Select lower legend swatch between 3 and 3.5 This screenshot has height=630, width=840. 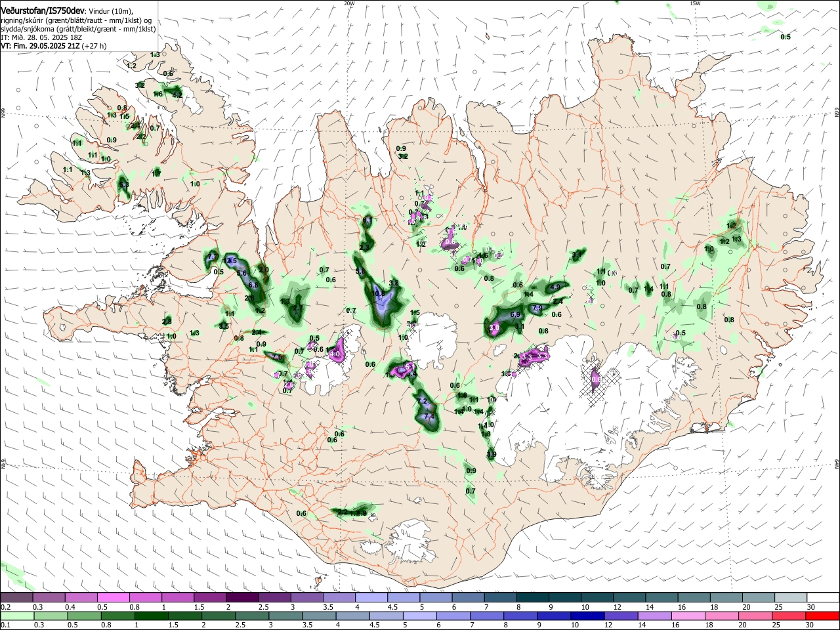[285, 616]
